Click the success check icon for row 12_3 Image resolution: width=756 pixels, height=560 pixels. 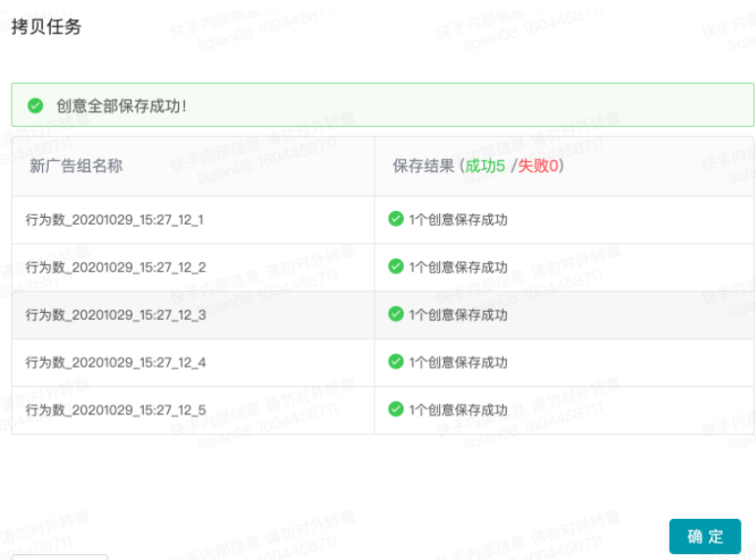point(396,315)
